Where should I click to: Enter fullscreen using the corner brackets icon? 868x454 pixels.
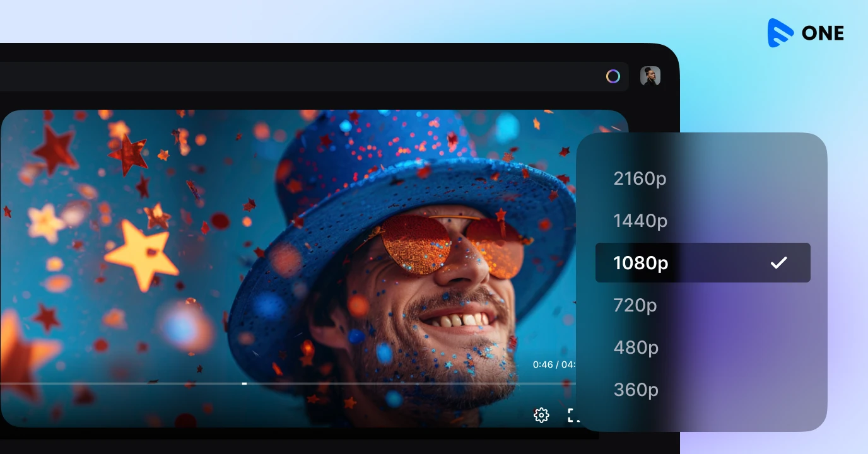point(572,415)
